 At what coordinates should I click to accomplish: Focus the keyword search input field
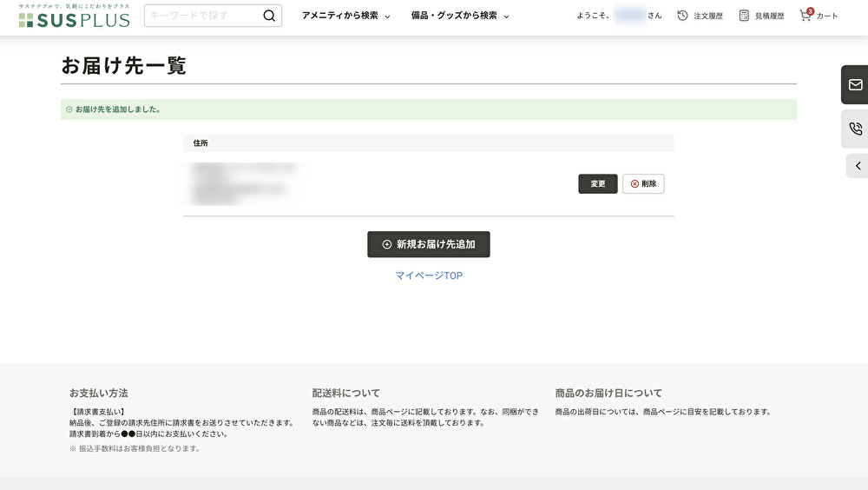[x=203, y=16]
